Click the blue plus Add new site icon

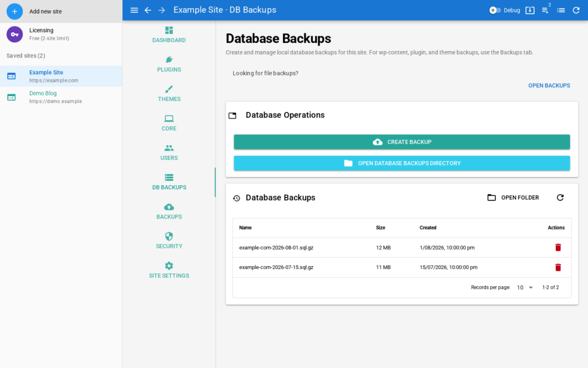14,11
